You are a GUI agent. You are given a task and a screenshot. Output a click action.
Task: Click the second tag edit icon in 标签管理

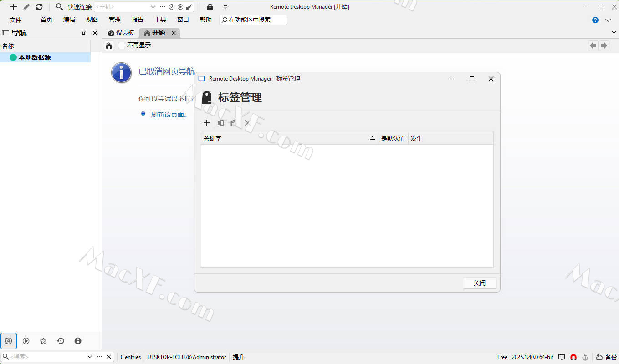pos(233,123)
